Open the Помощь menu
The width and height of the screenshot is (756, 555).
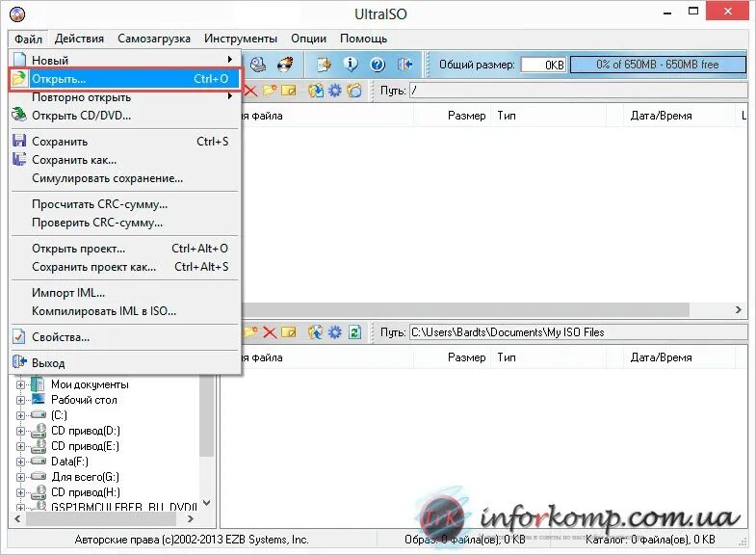click(363, 39)
